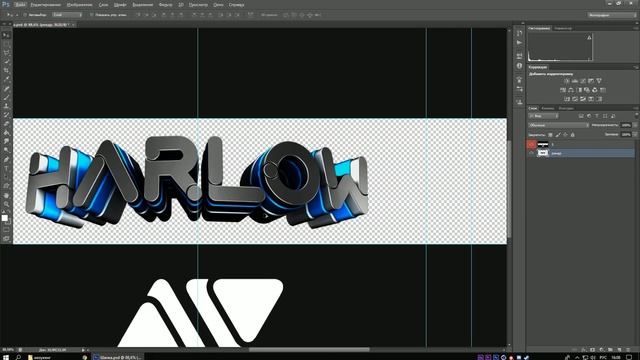Filter layers by type layers
This screenshot has width=640, height=360.
pos(597,116)
